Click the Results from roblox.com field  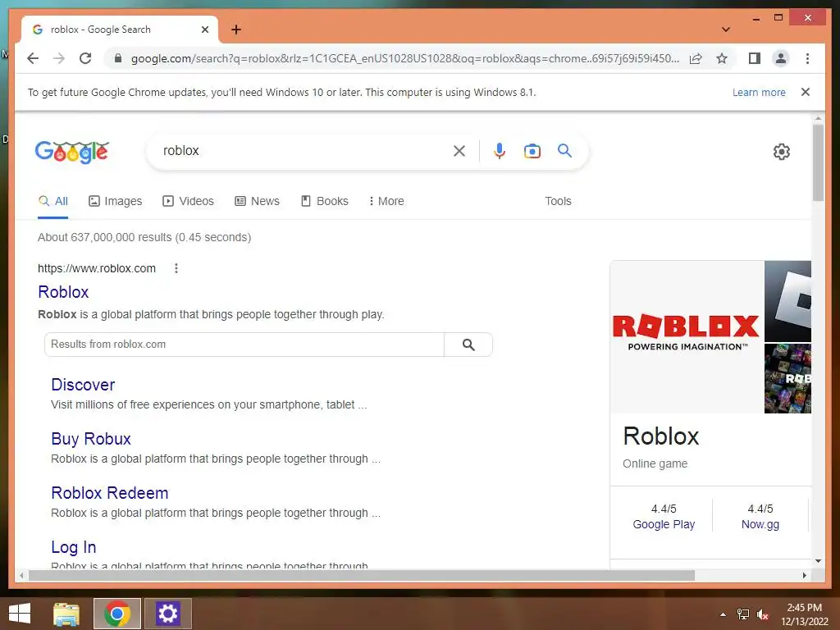pyautogui.click(x=244, y=345)
